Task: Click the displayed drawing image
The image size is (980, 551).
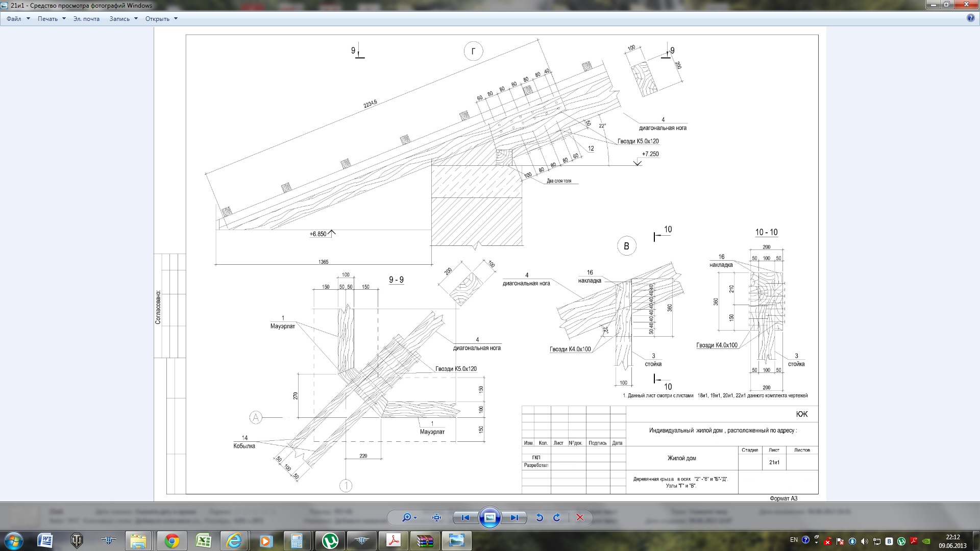Action: pos(490,264)
